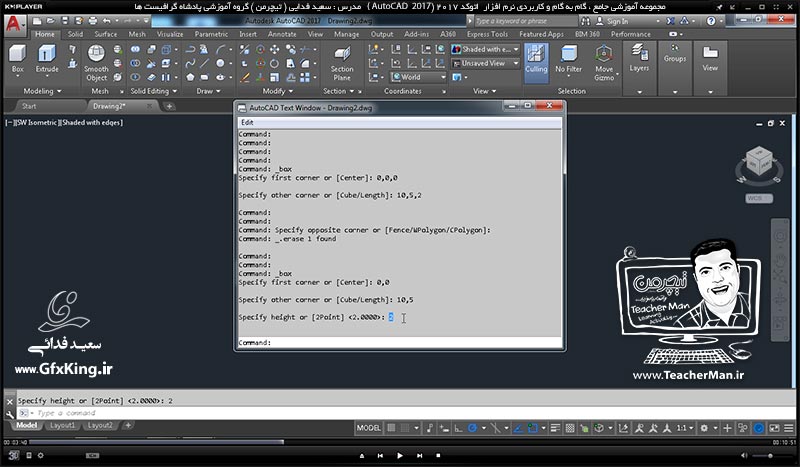Choose the Move tool in Modify panel
Viewport: 800px width, 467px height.
coord(274,49)
